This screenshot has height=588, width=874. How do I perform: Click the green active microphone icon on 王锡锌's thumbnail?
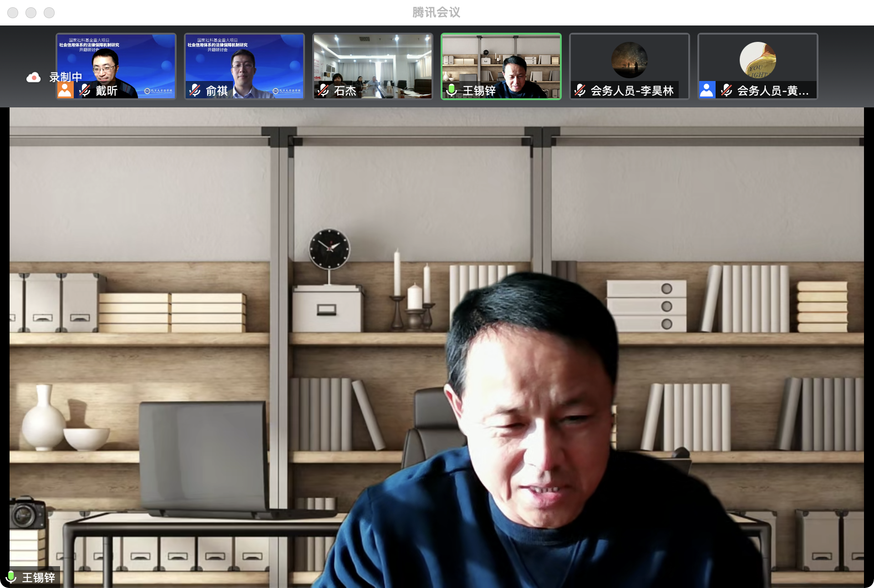pos(452,90)
